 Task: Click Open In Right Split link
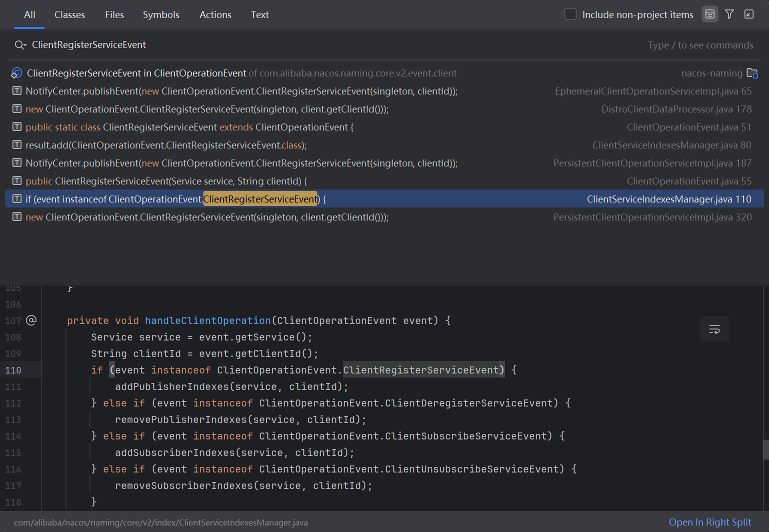[x=709, y=522]
